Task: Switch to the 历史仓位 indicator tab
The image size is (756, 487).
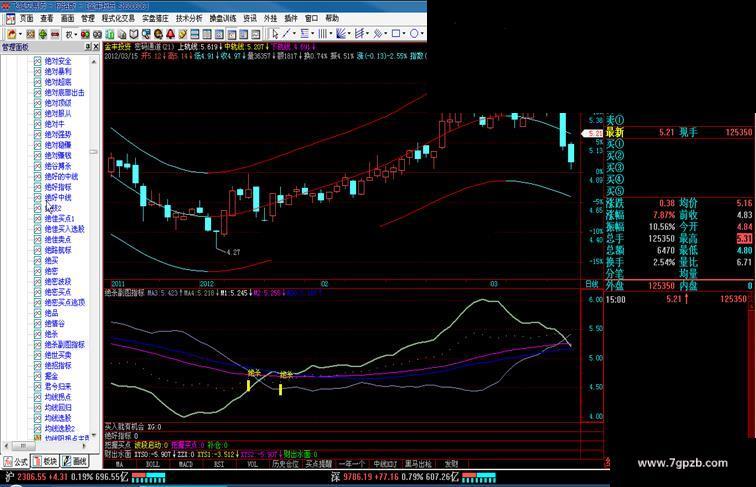Action: point(285,464)
